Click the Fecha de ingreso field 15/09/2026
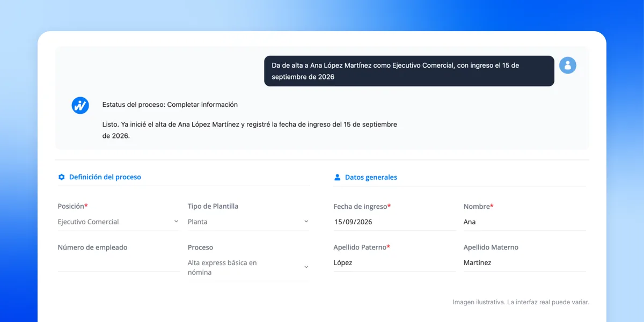This screenshot has height=322, width=644. pos(394,222)
